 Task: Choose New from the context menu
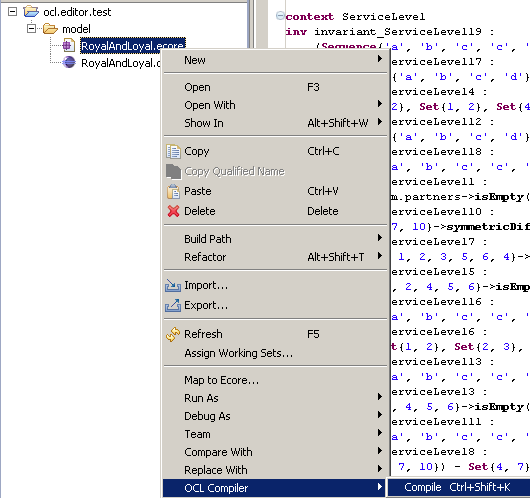click(275, 60)
